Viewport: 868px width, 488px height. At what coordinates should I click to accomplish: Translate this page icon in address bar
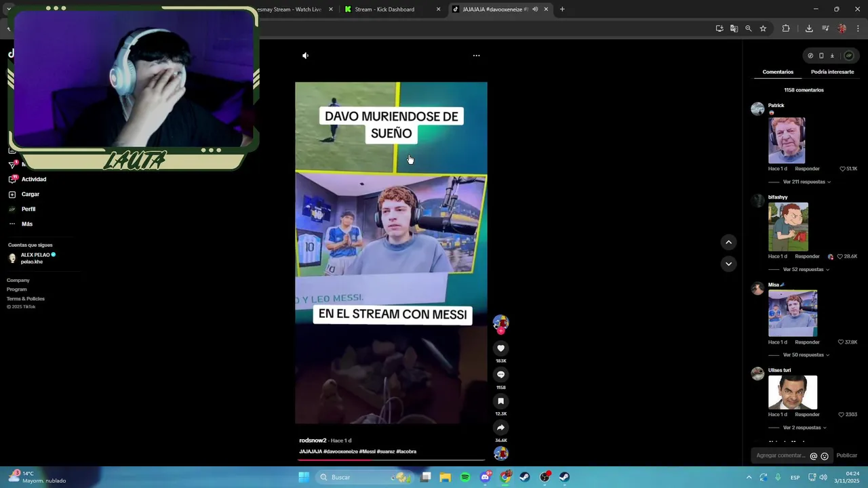click(x=734, y=28)
